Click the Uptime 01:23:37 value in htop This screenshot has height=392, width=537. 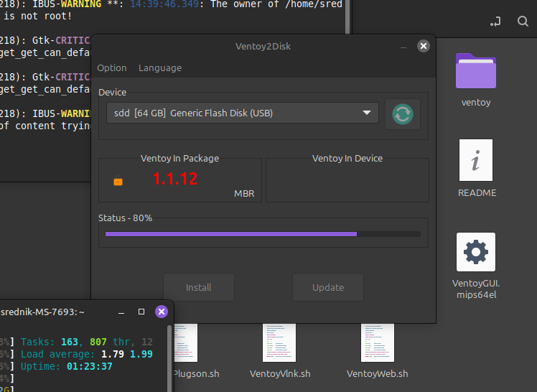tap(90, 366)
